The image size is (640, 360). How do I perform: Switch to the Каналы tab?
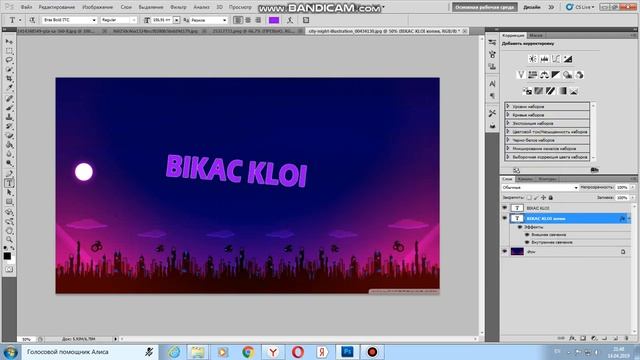(525, 179)
